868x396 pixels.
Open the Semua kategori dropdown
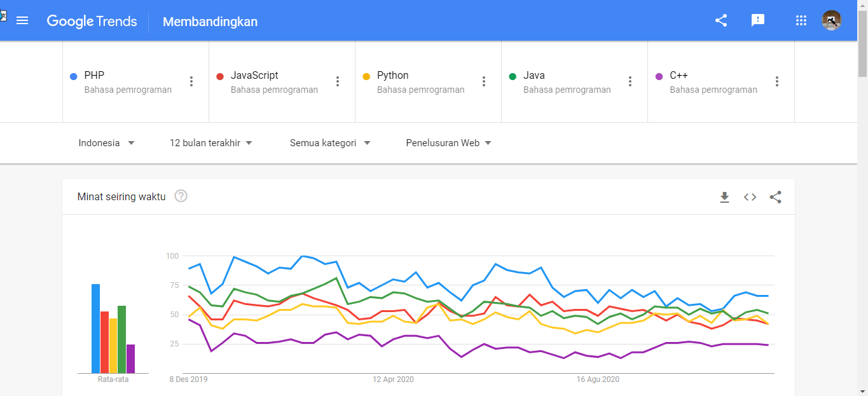(329, 142)
